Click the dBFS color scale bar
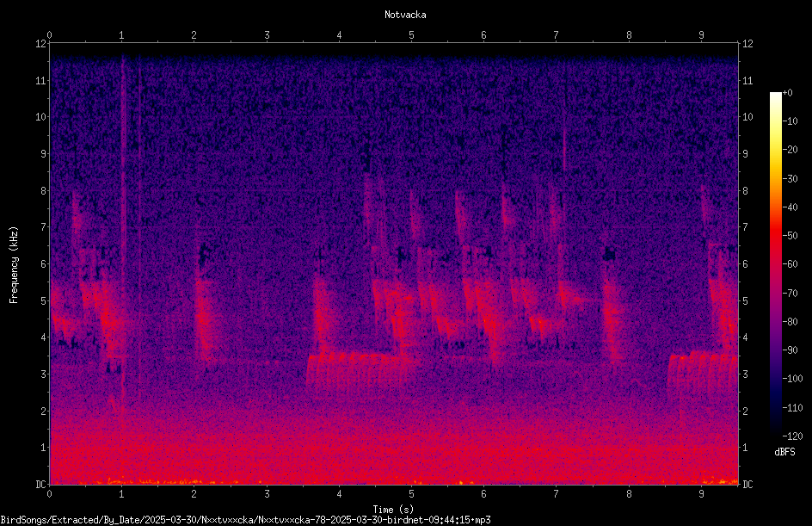This screenshot has height=526, width=812. tap(775, 264)
